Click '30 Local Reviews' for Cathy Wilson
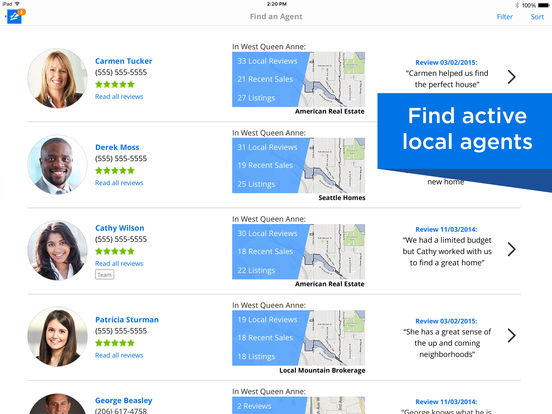552x414 pixels. pyautogui.click(x=267, y=233)
